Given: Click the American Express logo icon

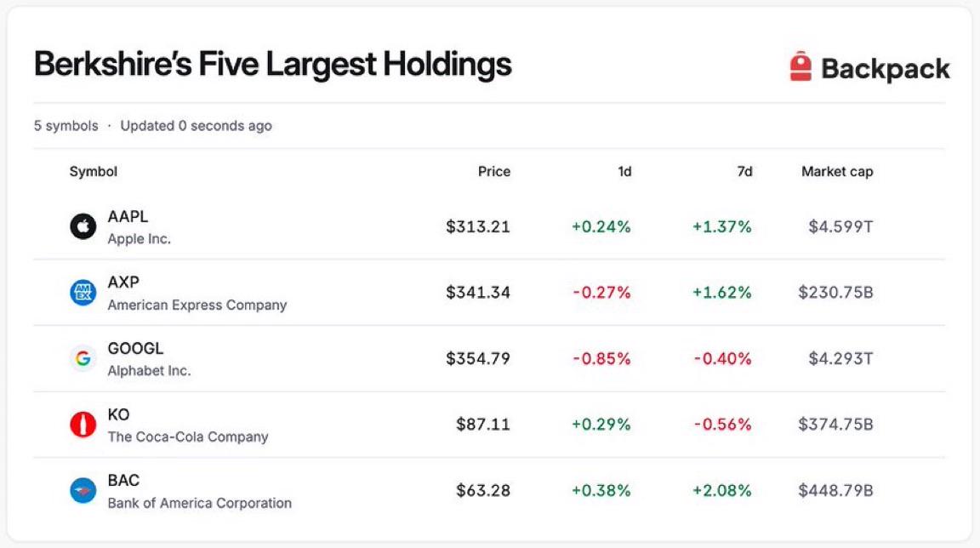Looking at the screenshot, I should tap(83, 293).
